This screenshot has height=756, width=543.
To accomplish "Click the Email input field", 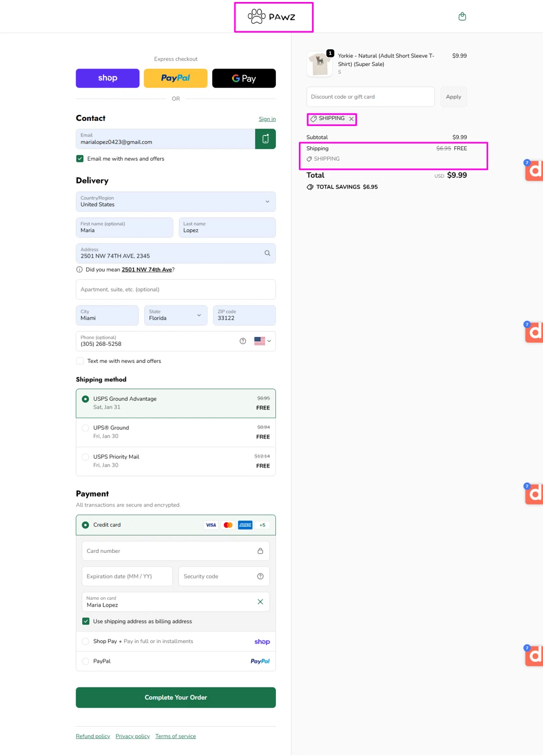I will (x=165, y=139).
